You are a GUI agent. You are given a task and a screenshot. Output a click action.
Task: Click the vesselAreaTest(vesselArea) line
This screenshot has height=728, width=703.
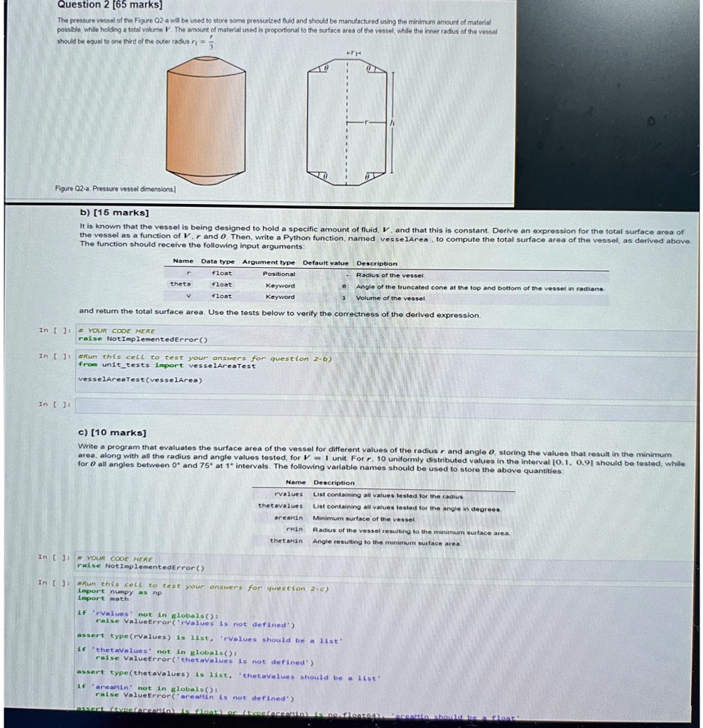click(140, 380)
